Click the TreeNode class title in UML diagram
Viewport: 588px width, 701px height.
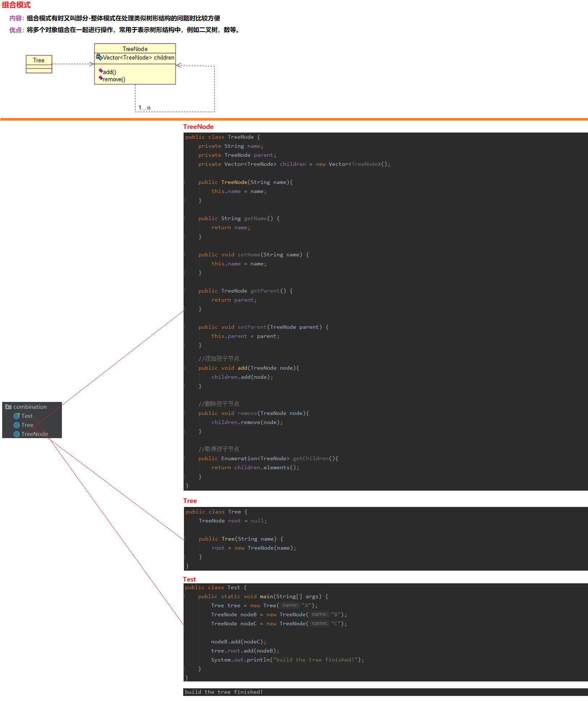click(x=135, y=49)
